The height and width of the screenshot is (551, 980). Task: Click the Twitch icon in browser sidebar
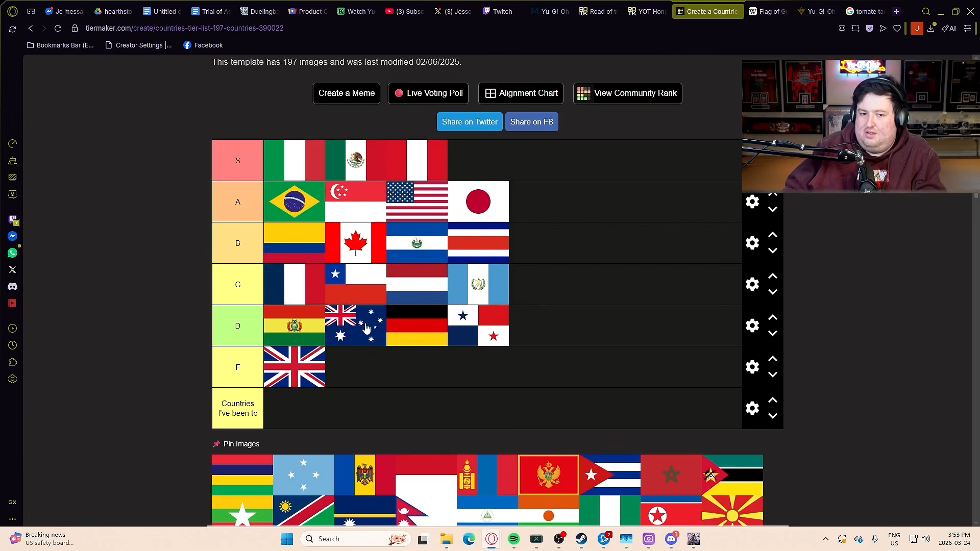click(x=13, y=219)
